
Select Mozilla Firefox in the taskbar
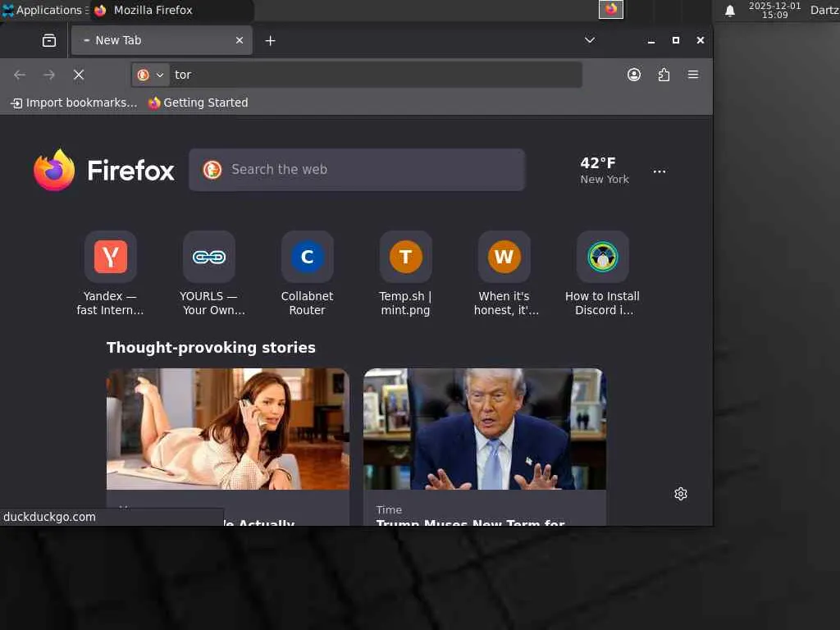(171, 10)
